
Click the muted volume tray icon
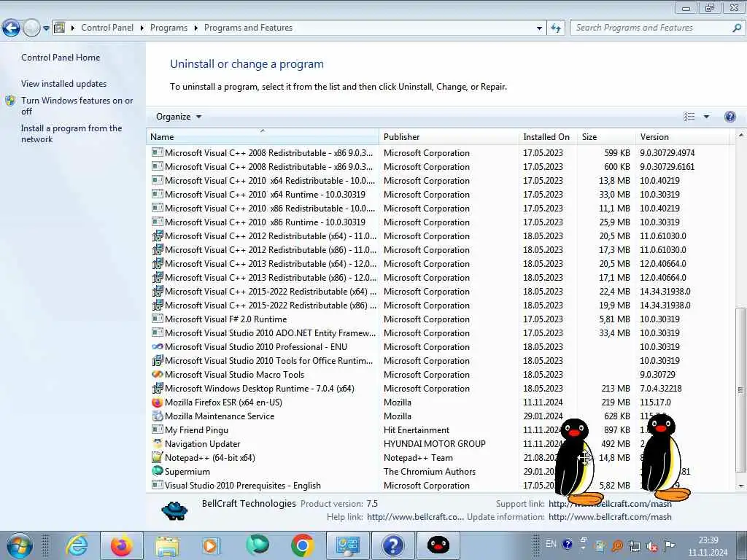pos(651,546)
